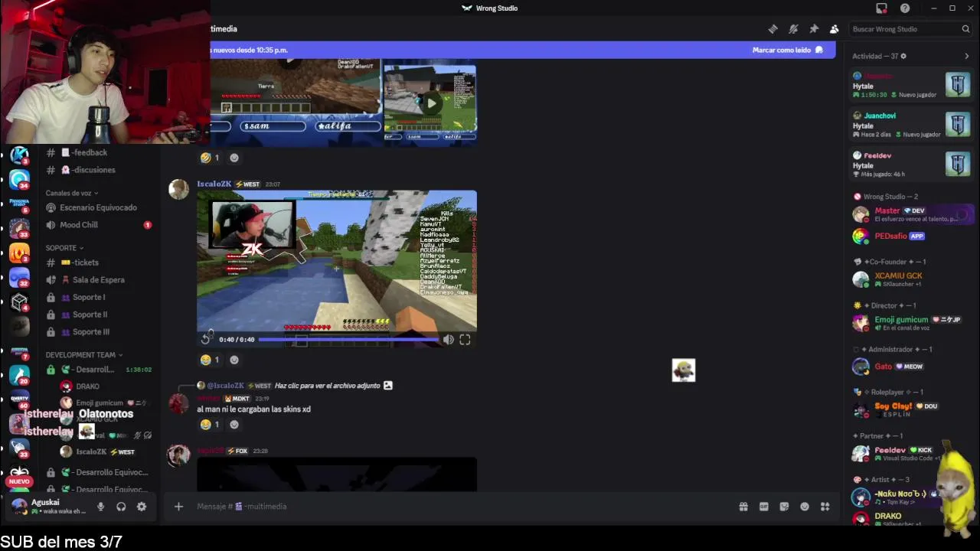Open IscaloZK video in fullscreen
980x551 pixels.
point(465,340)
